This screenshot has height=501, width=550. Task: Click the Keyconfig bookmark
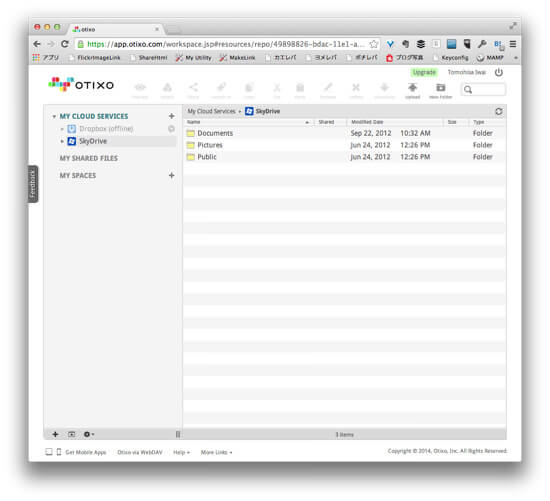click(x=451, y=58)
